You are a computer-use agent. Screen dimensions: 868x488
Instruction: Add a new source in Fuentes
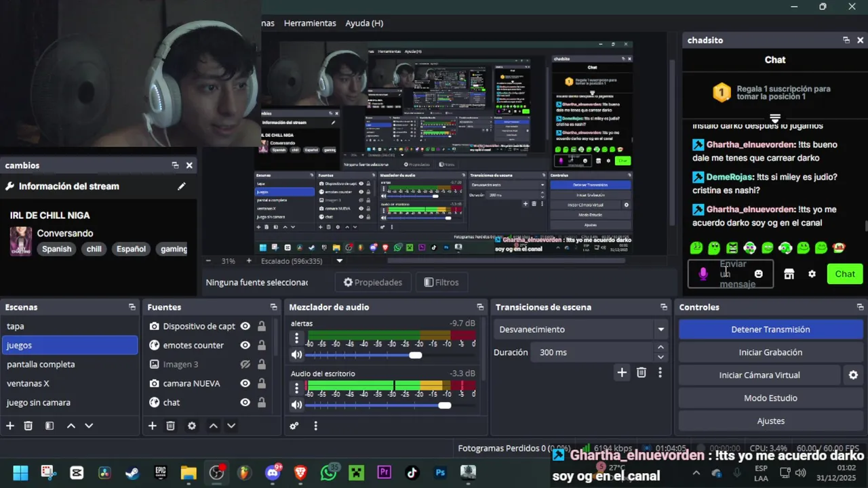tap(153, 426)
